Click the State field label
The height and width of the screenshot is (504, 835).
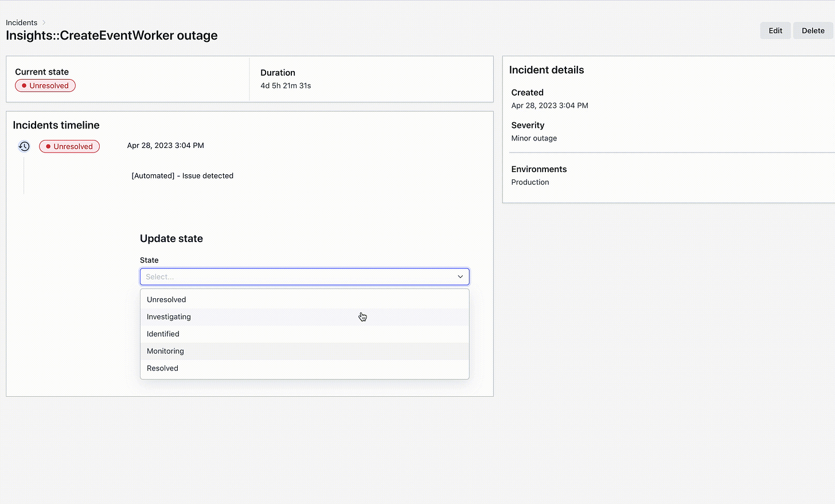click(x=149, y=260)
